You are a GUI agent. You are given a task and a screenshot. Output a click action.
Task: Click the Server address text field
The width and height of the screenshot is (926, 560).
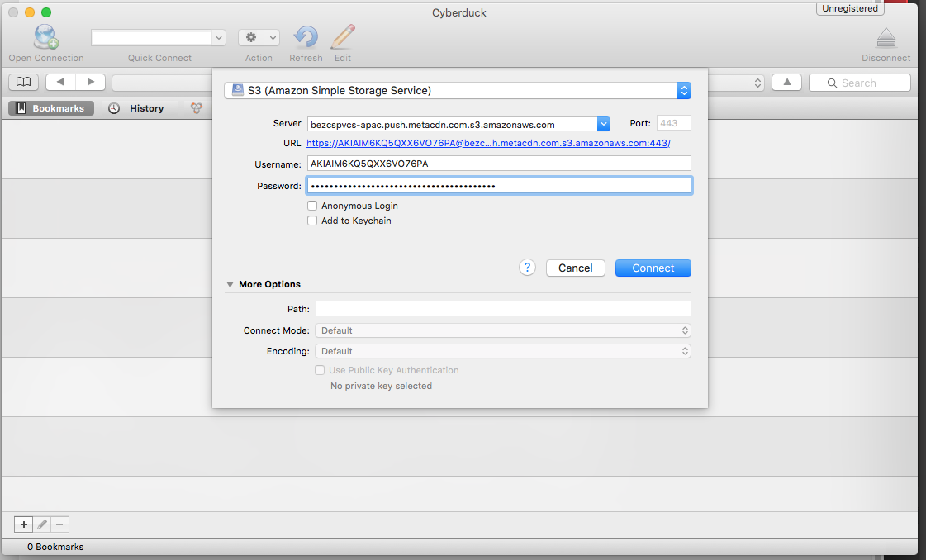coord(453,124)
